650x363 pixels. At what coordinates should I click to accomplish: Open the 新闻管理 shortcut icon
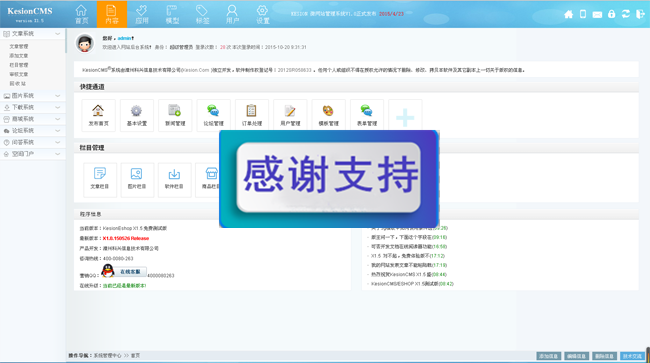point(175,115)
